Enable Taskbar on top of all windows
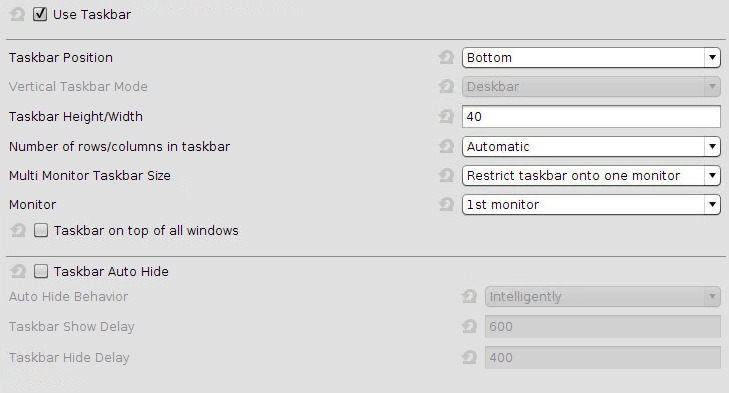Image resolution: width=729 pixels, height=393 pixels. [x=41, y=230]
